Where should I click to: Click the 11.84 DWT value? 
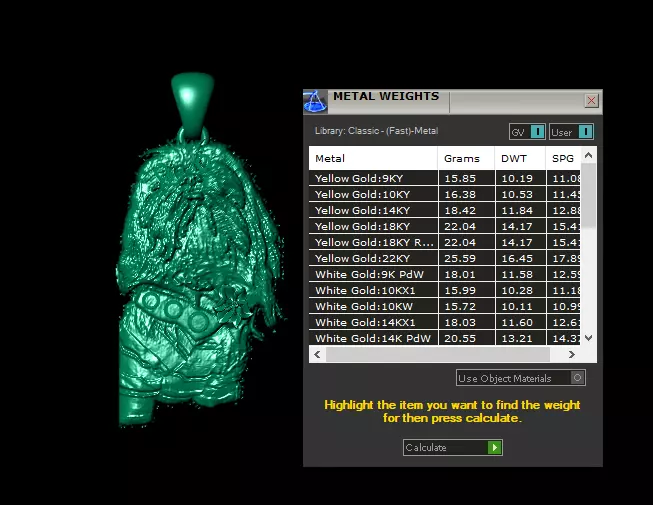tap(517, 211)
